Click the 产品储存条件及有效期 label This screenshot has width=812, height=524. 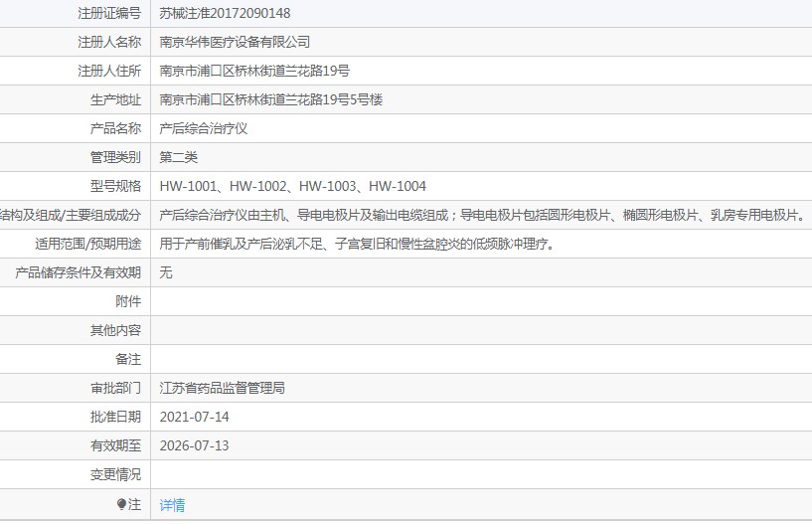[x=79, y=272]
